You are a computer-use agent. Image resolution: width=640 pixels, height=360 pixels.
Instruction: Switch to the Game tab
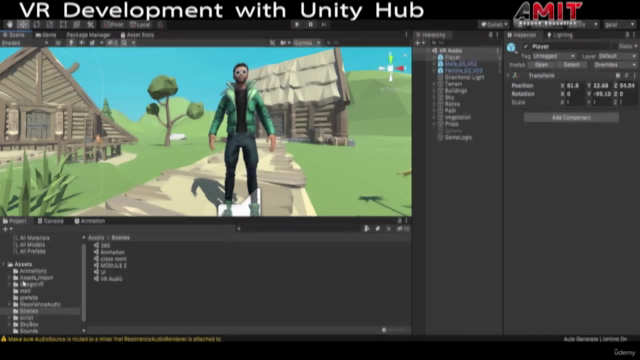point(46,35)
